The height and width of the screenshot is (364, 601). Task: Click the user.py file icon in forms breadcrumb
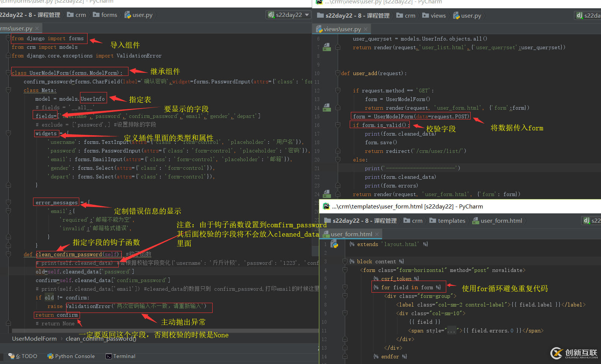coord(128,15)
